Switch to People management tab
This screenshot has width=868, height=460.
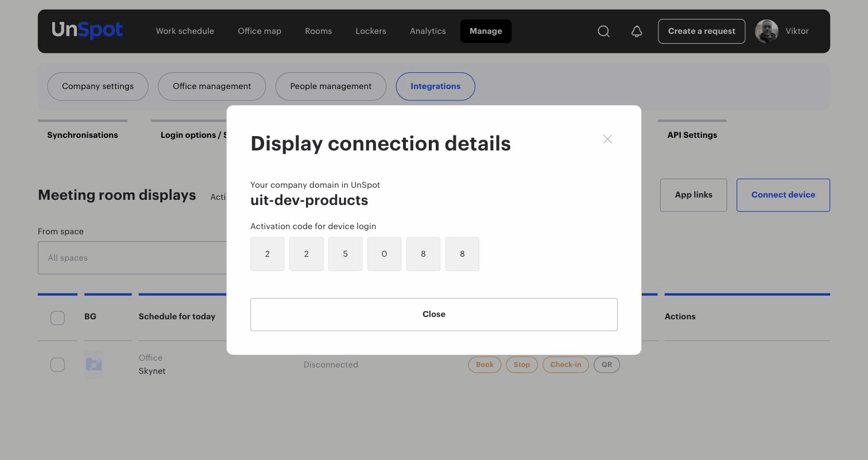tap(331, 87)
